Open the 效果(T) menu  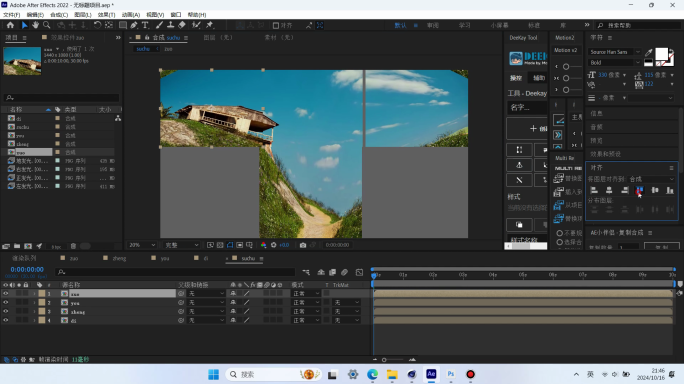coord(106,15)
